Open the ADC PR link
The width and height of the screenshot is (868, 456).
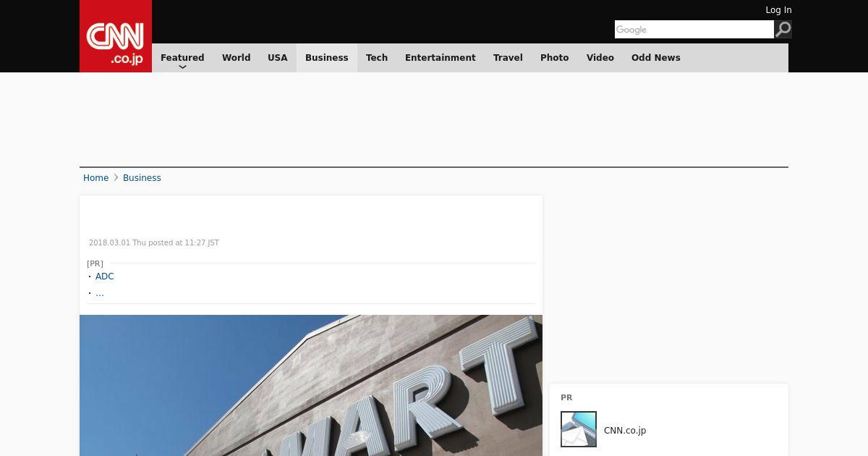(x=105, y=276)
